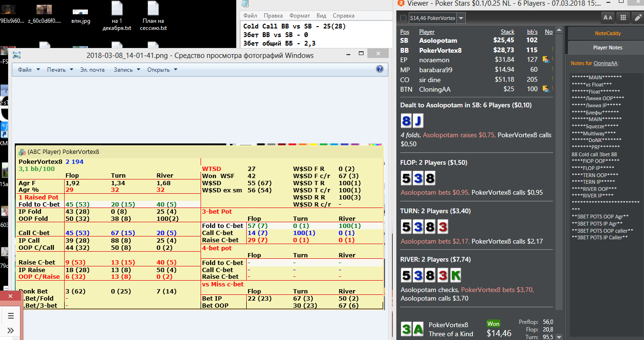Click the note icon in CloningAA's row

tap(547, 89)
